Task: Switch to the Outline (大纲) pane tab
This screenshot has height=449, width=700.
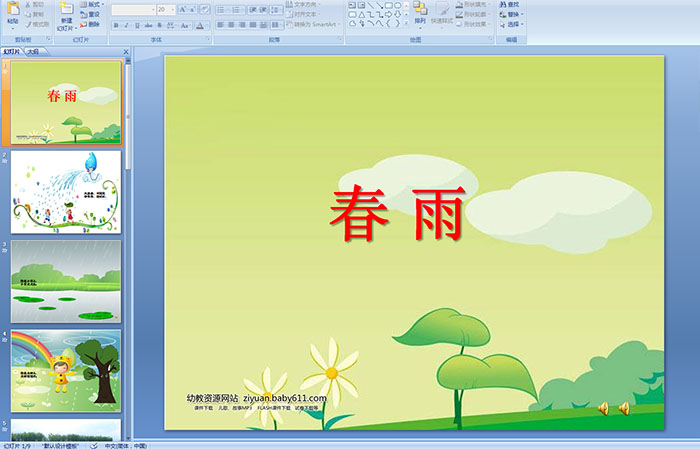Action: (33, 52)
